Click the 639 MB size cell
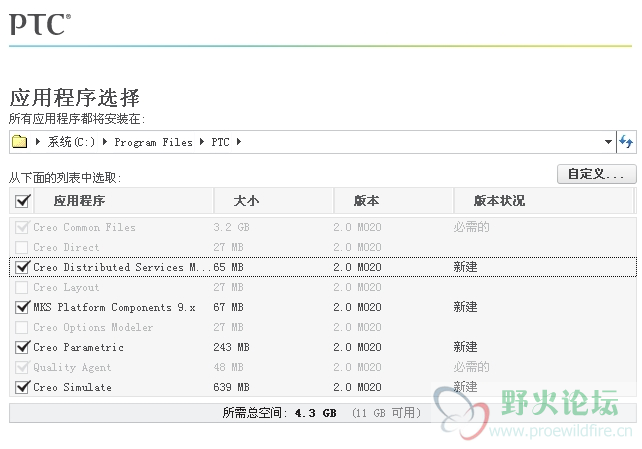642x449 pixels. (231, 387)
